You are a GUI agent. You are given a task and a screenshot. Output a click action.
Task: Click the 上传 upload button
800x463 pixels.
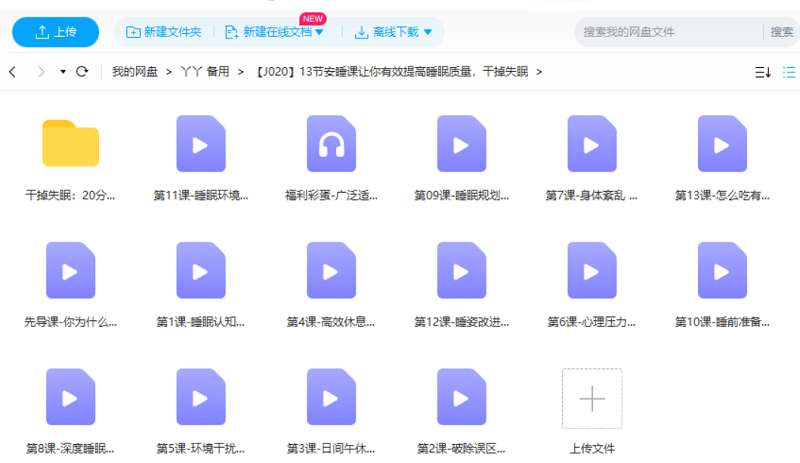55,32
